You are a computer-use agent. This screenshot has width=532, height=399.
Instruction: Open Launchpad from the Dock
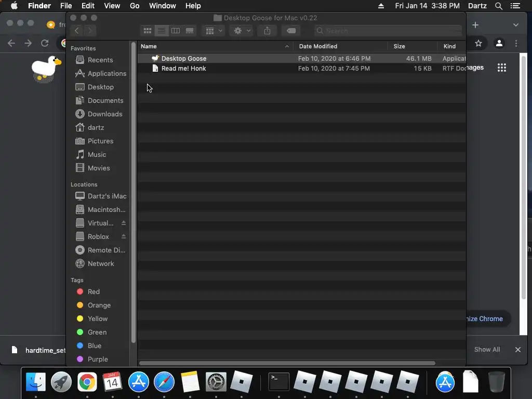tap(61, 382)
